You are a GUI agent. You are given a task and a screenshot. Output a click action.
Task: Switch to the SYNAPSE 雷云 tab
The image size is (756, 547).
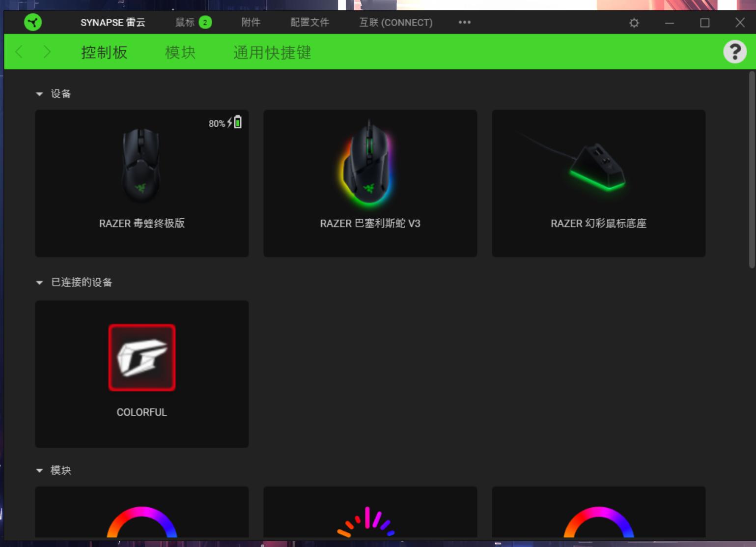tap(113, 22)
